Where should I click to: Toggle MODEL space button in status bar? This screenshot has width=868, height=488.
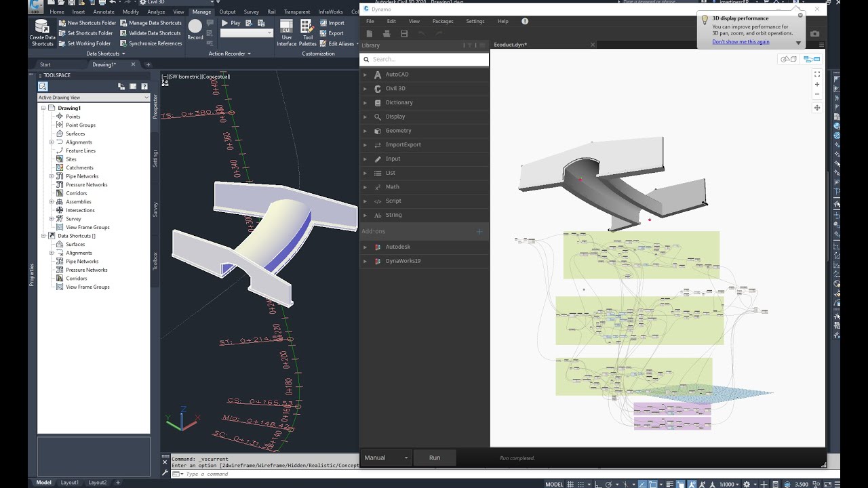(x=554, y=484)
